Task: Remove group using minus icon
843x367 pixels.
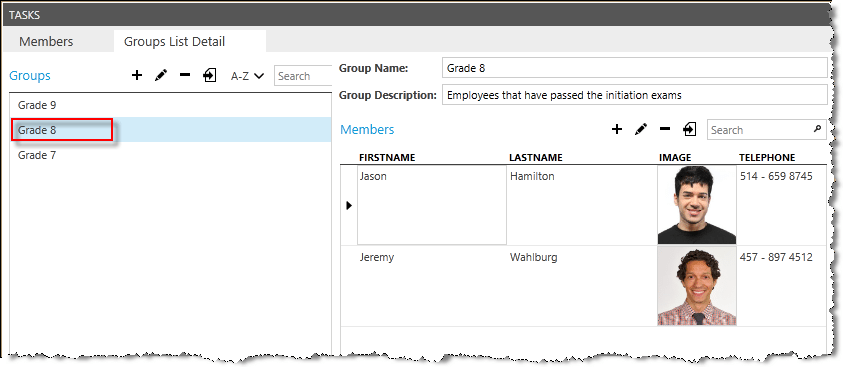Action: coord(185,75)
